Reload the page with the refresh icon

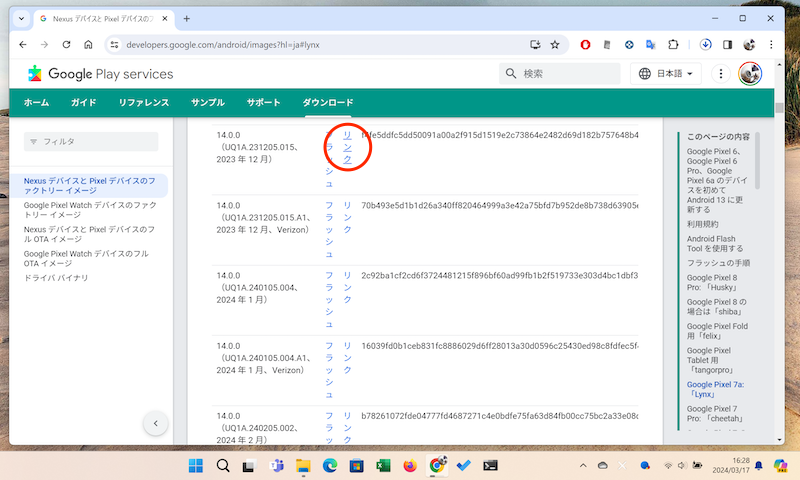tap(67, 45)
